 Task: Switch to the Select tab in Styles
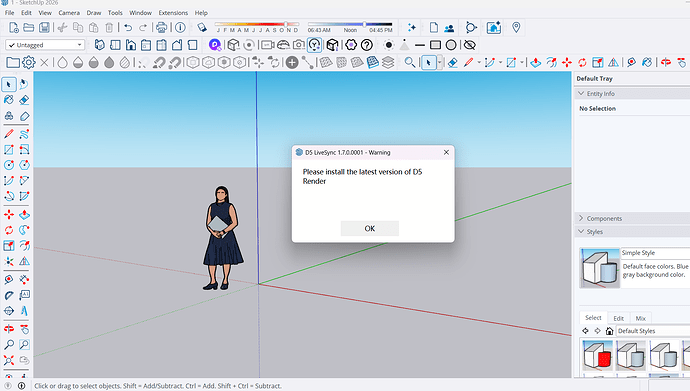click(593, 318)
